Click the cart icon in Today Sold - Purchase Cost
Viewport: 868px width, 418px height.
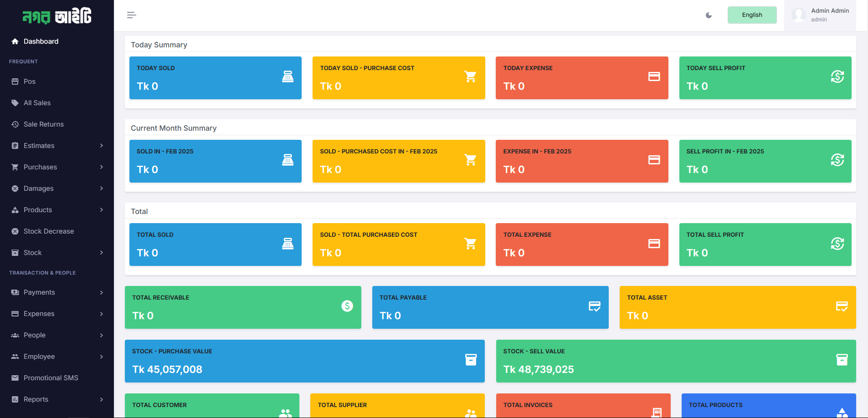click(x=470, y=76)
